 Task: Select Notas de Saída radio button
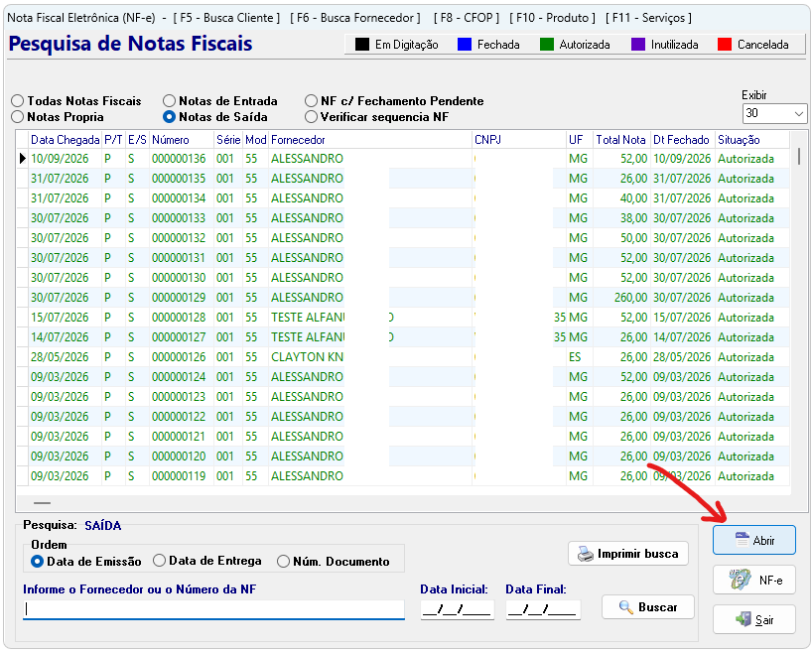coord(169,117)
